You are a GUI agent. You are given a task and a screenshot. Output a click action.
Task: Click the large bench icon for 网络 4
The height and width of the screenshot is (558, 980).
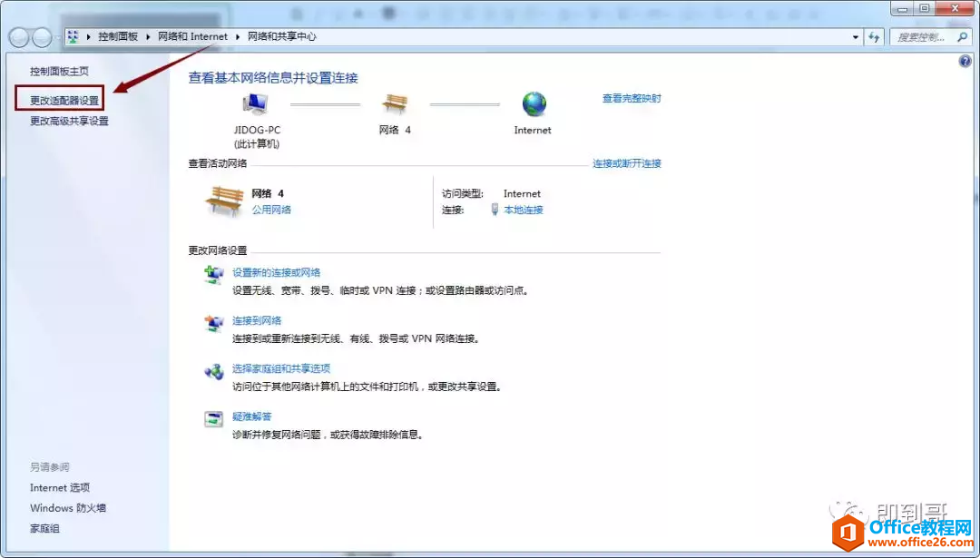coord(224,201)
